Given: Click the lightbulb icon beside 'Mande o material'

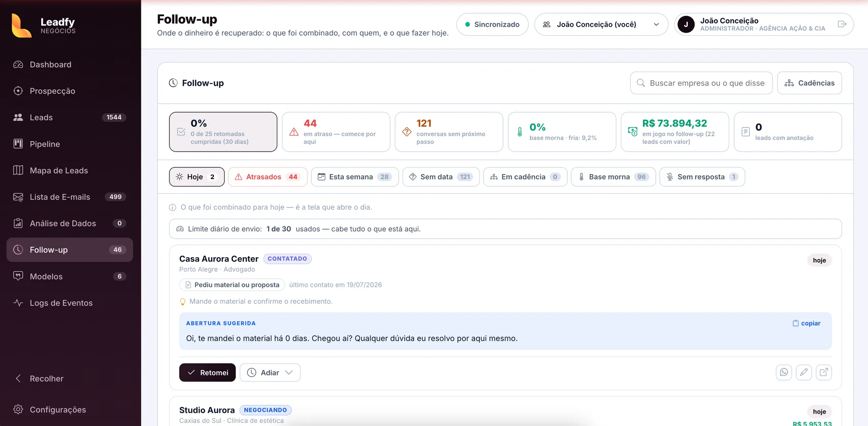Looking at the screenshot, I should tap(183, 302).
